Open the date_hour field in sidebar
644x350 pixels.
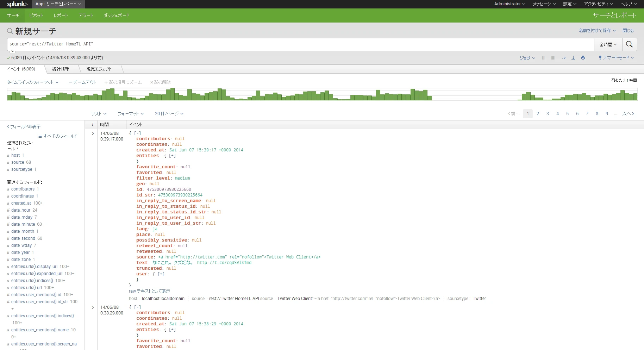(21, 210)
